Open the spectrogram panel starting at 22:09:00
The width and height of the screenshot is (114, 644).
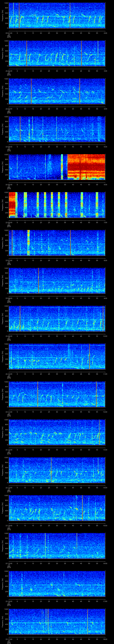click(57, 318)
